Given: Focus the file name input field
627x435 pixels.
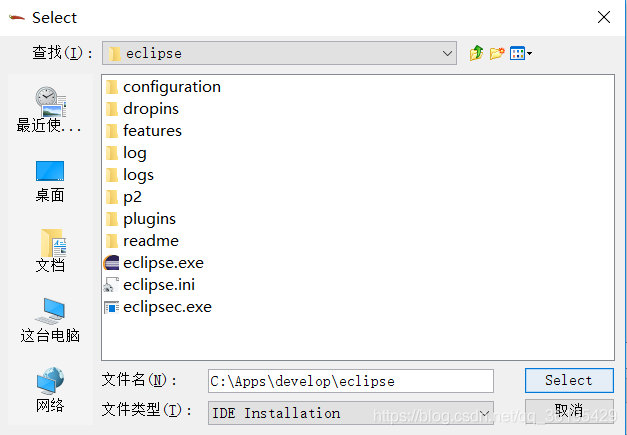Looking at the screenshot, I should 351,381.
